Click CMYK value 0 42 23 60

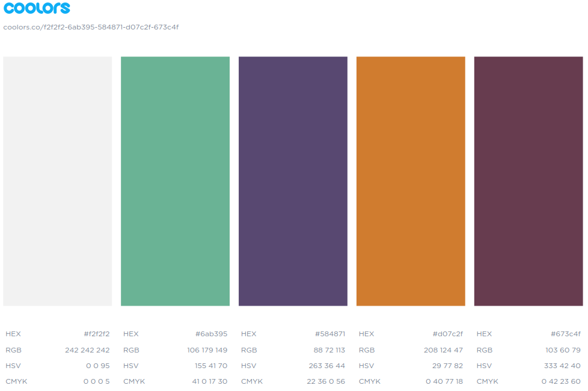[x=561, y=381]
